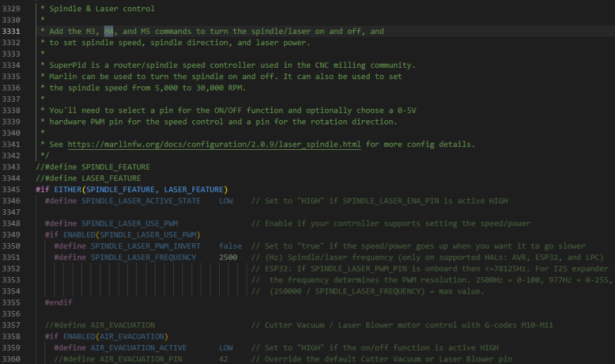Click the #endif directive on line 3355
The width and height of the screenshot is (615, 364).
pyautogui.click(x=59, y=303)
